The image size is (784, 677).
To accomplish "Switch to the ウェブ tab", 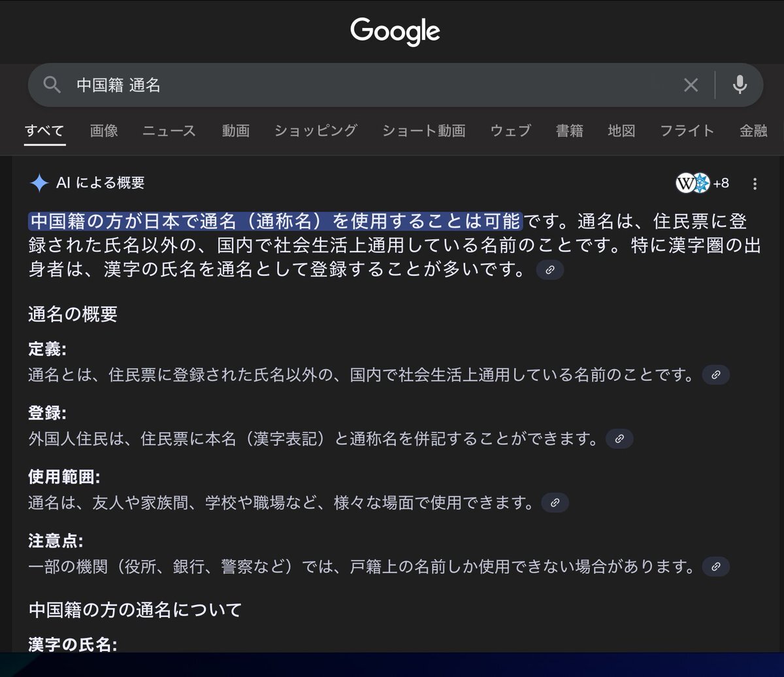I will click(x=511, y=131).
